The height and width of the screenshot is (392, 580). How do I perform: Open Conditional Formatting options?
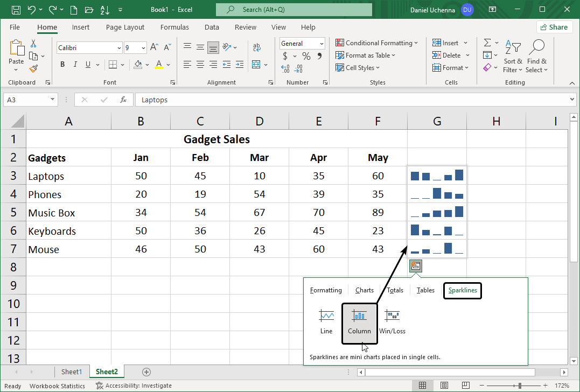tap(376, 43)
